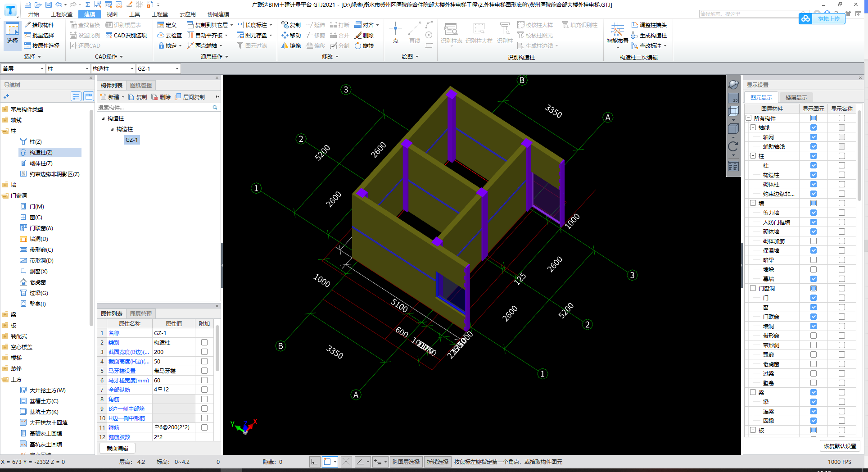Enable 显示名称 checkbox for 所有构件
Image resolution: width=868 pixels, height=472 pixels.
click(842, 118)
